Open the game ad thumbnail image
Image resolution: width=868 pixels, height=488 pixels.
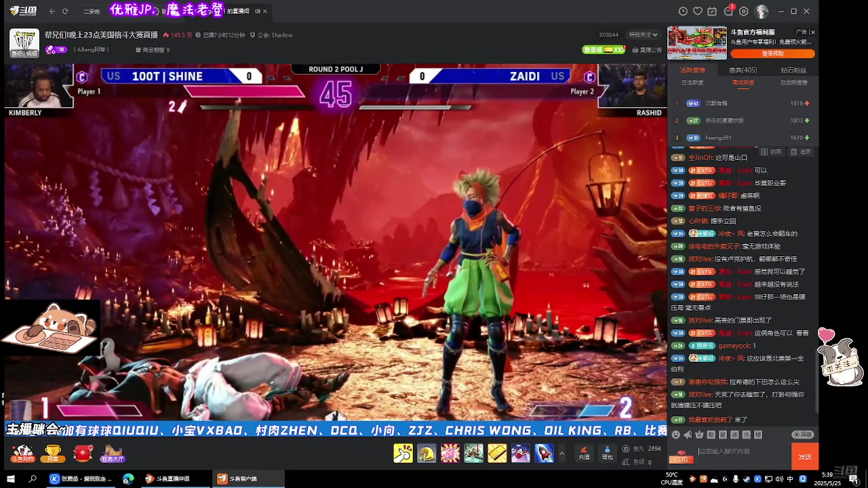click(697, 43)
